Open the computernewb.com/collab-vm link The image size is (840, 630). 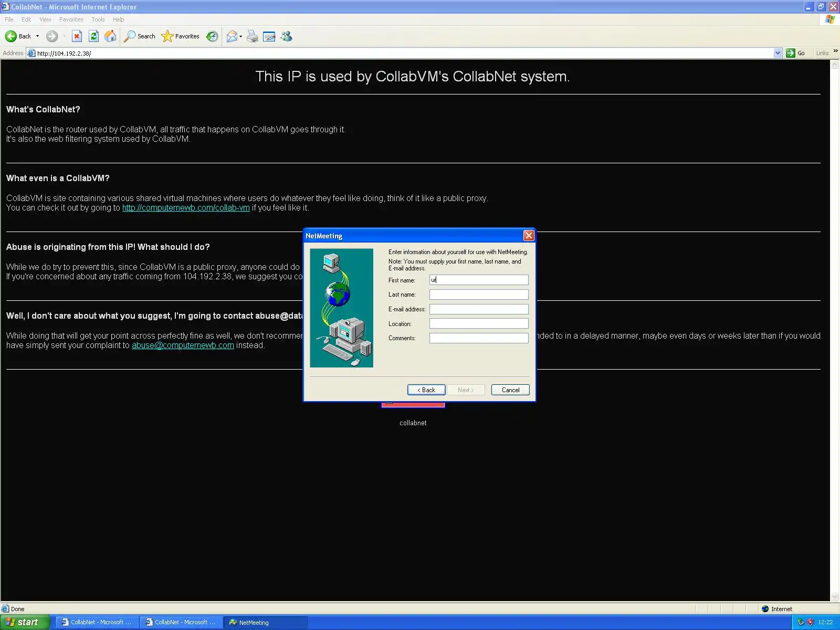point(186,208)
